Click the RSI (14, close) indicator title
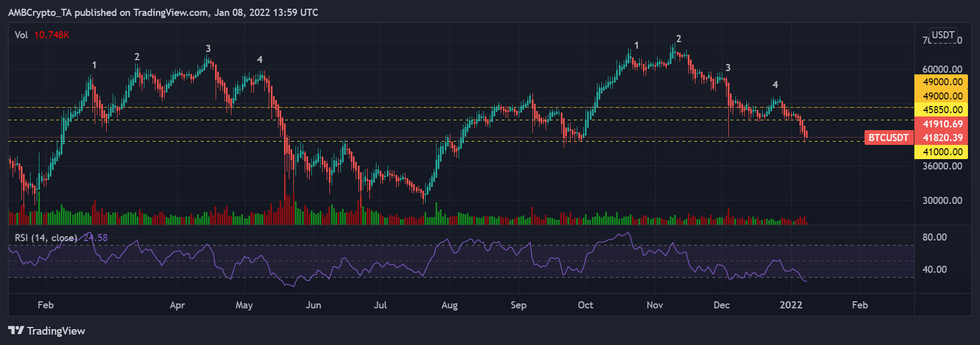Screen dimensions: 980x345 coord(45,238)
